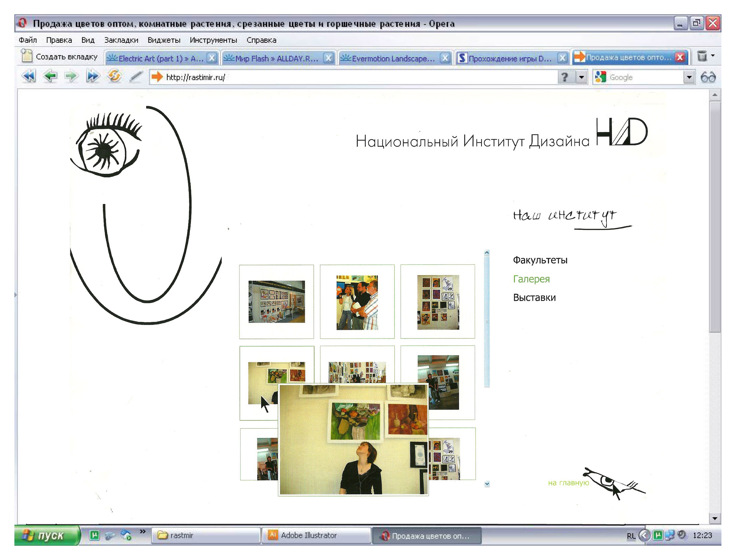Click the eye drawing beside на главную
The image size is (737, 560).
tap(610, 482)
